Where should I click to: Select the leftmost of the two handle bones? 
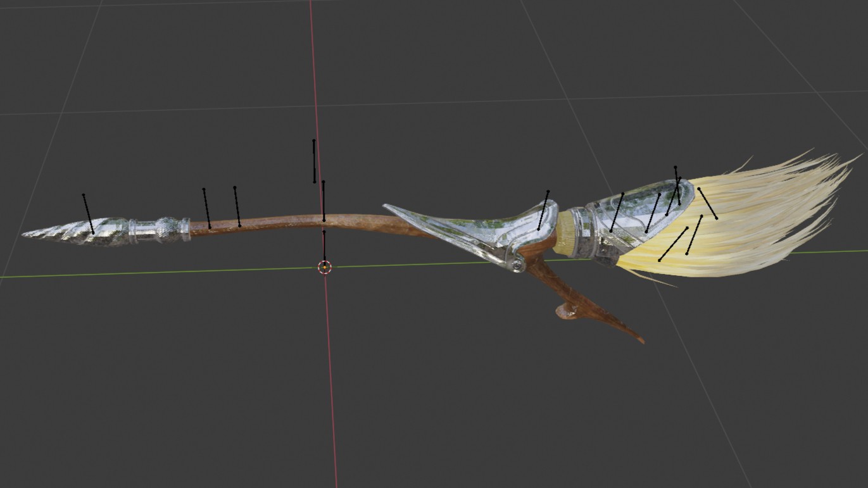(206, 208)
